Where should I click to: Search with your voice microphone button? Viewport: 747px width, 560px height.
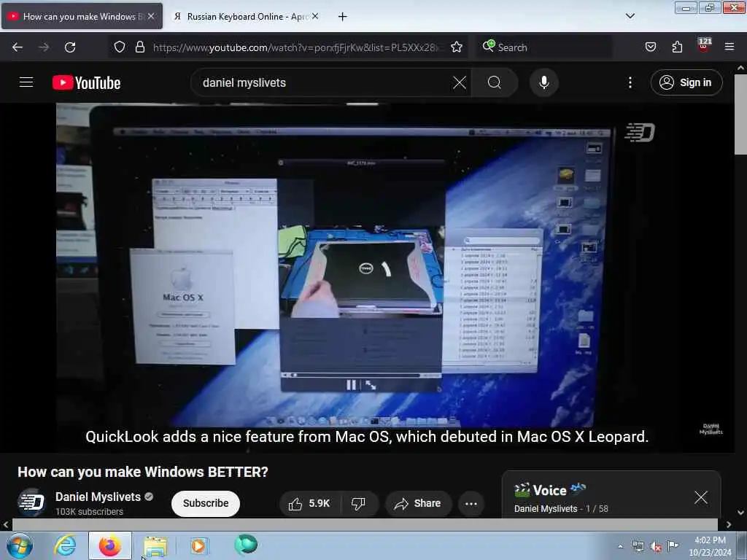point(543,82)
